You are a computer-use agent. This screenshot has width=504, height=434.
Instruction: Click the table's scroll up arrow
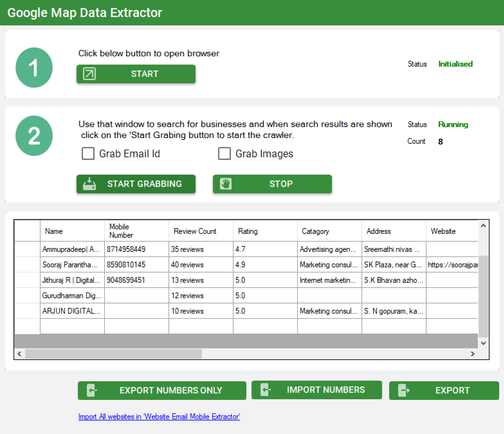click(x=483, y=226)
